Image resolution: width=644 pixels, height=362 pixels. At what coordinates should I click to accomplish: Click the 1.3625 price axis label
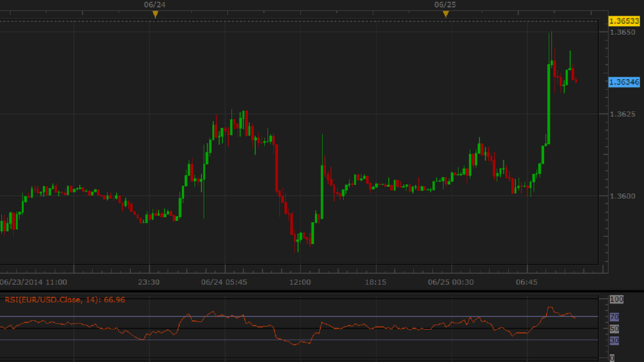coord(622,114)
